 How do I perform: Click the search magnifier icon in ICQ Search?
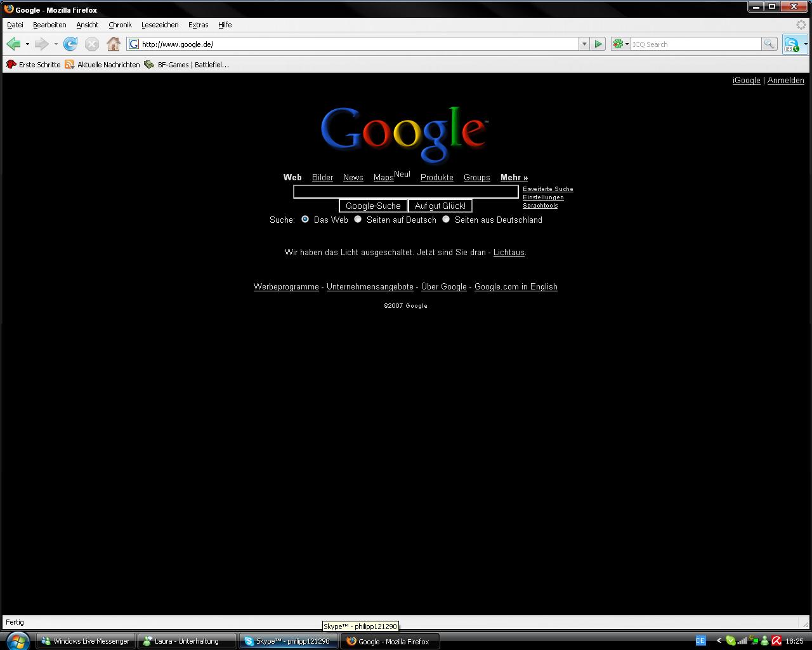(x=769, y=44)
